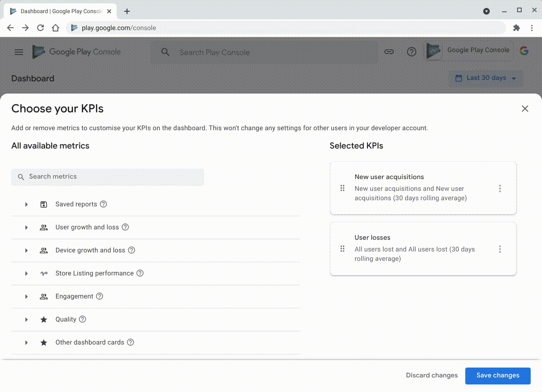This screenshot has height=392, width=542.
Task: Click the Search Play Console magnifier icon
Action: pyautogui.click(x=165, y=52)
